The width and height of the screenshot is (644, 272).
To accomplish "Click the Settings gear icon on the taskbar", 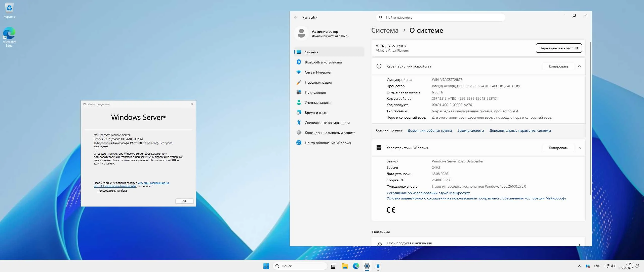I will point(367,266).
